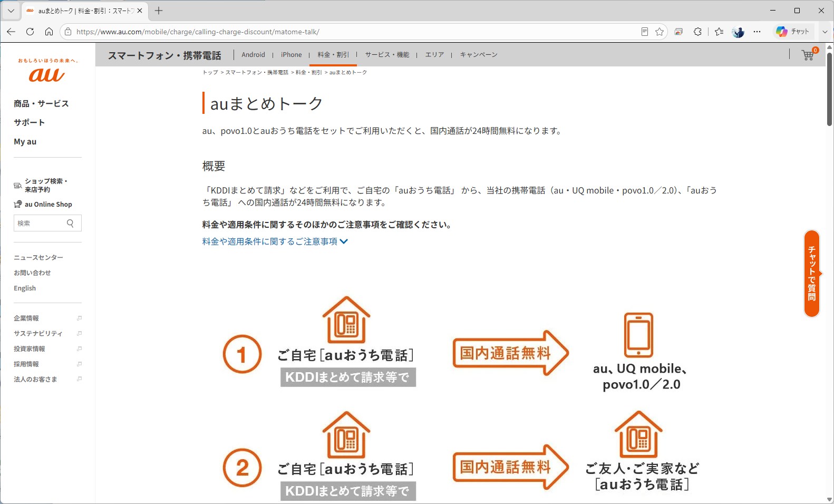Expand 料金や適用条件に関するご注意事項 section

[275, 241]
